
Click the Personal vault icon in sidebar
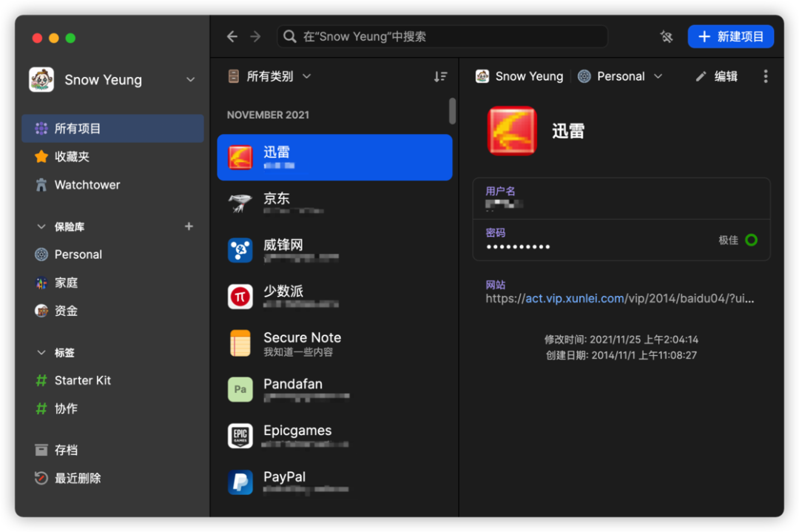coord(41,255)
